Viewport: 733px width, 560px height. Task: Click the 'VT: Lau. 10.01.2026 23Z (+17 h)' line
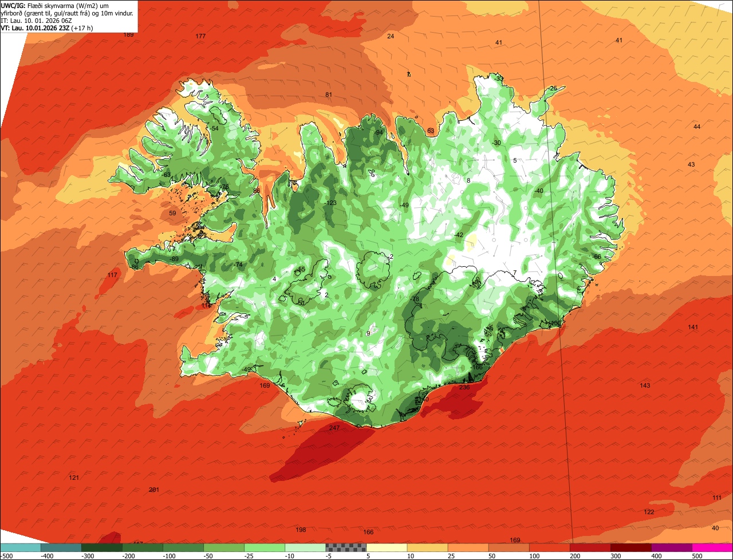pos(48,27)
